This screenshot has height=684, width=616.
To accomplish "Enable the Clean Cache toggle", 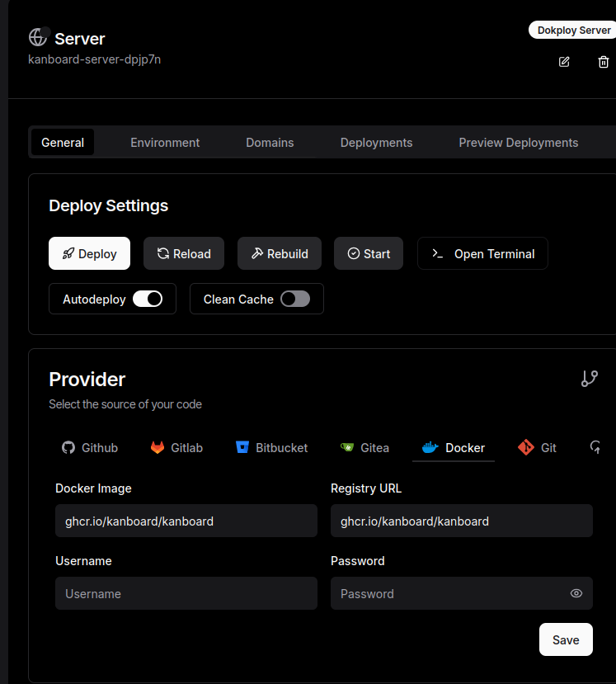I will (x=295, y=299).
